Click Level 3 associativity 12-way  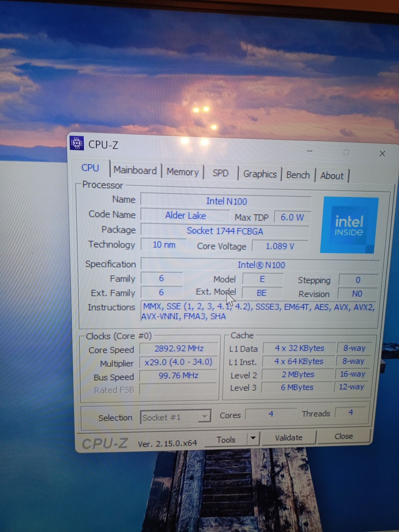pyautogui.click(x=352, y=386)
